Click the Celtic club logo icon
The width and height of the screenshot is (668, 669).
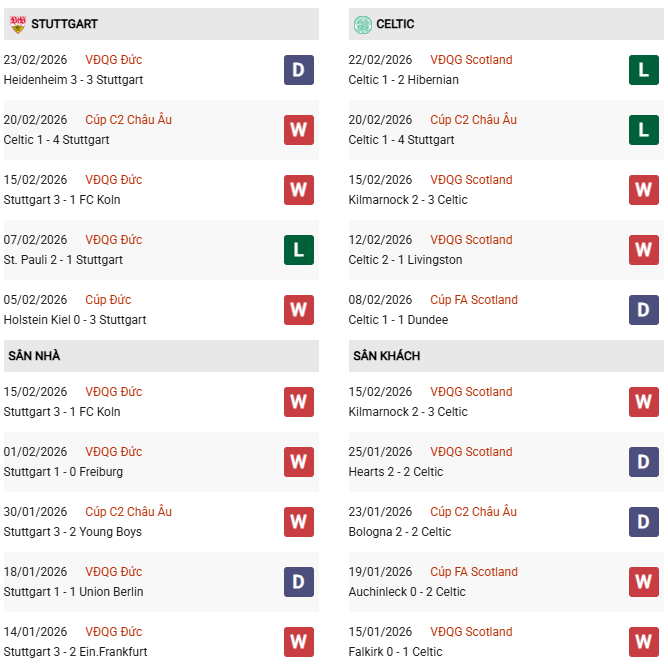[361, 24]
